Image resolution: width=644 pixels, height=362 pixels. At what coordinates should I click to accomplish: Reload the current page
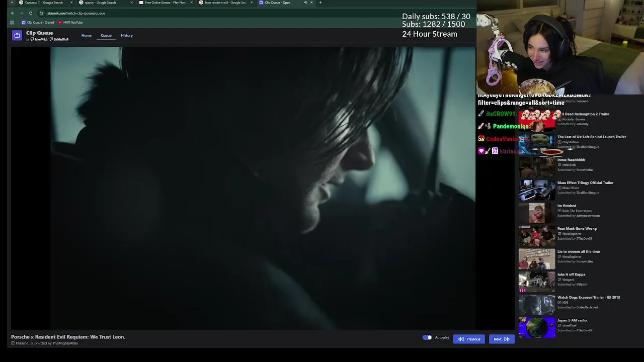(31, 13)
